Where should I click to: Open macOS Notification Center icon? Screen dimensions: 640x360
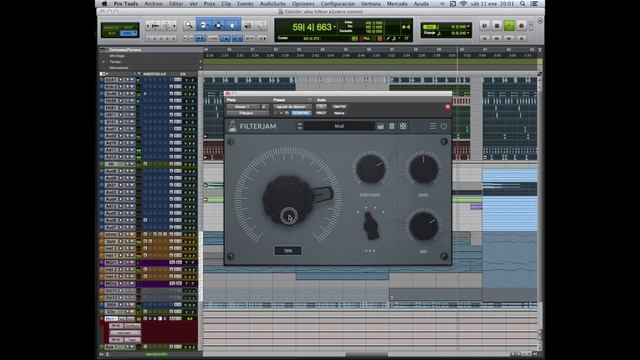coord(534,4)
